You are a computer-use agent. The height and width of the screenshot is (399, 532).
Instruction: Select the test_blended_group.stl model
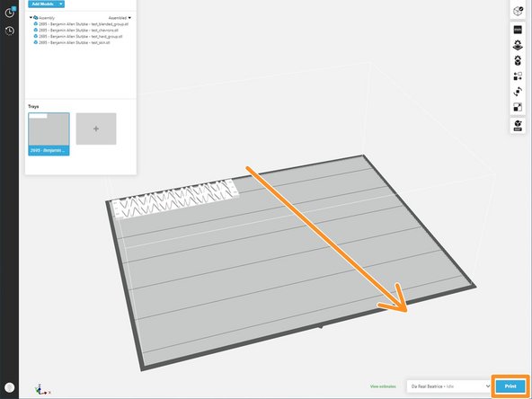(x=81, y=24)
